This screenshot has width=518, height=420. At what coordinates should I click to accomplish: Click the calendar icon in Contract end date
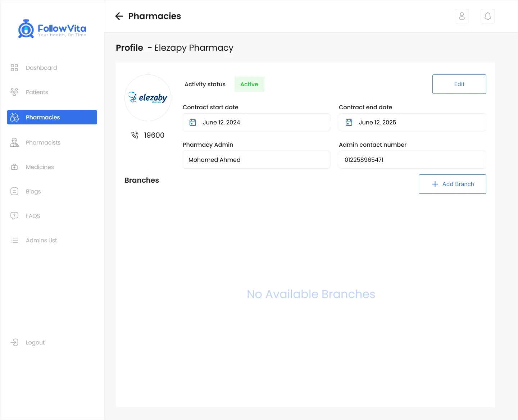coord(349,122)
